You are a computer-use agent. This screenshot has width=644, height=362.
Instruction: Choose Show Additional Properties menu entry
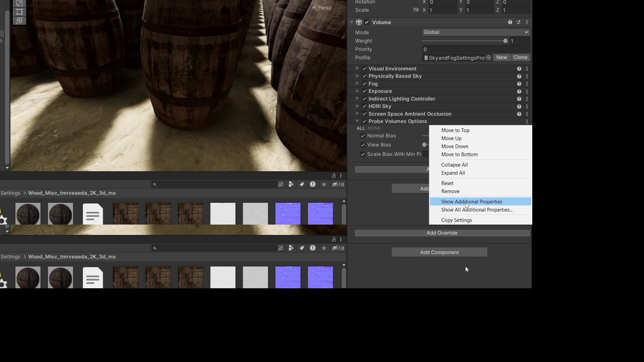click(472, 201)
